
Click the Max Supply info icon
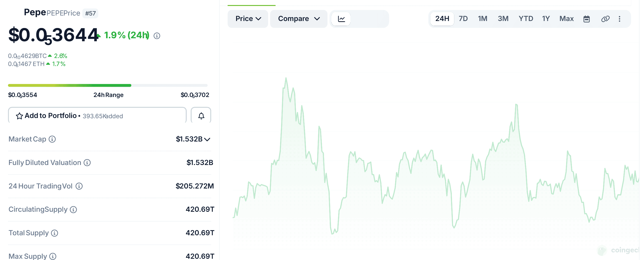pyautogui.click(x=53, y=256)
